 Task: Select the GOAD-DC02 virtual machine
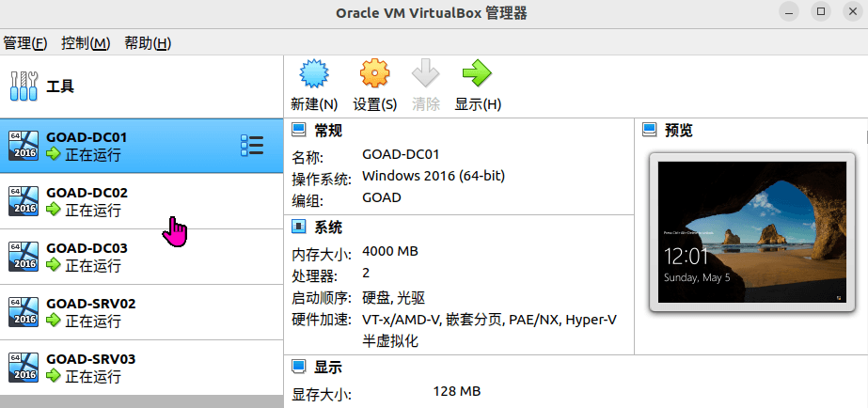tap(141, 201)
